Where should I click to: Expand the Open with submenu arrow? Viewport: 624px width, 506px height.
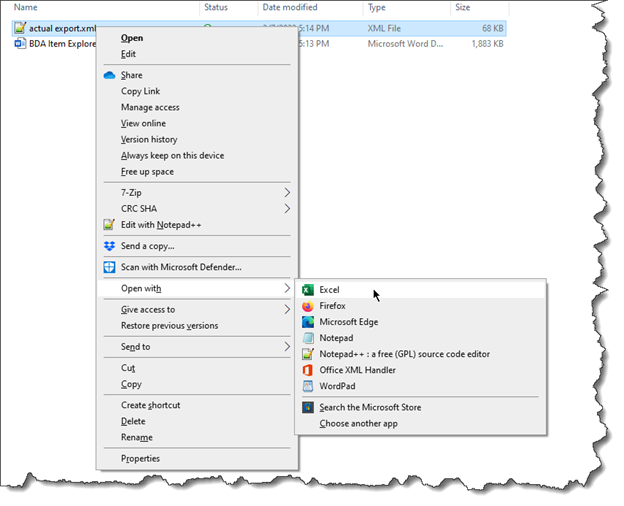[x=287, y=288]
